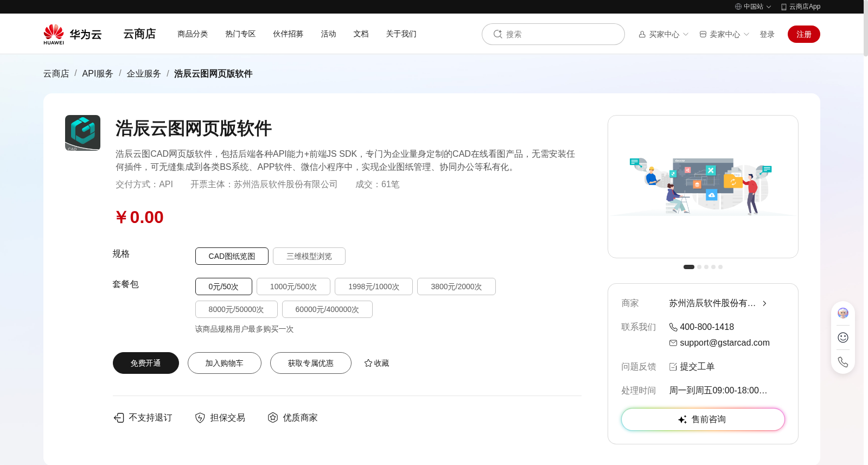The image size is (868, 465).
Task: Click the globe icon for 中国站
Action: coord(738,7)
